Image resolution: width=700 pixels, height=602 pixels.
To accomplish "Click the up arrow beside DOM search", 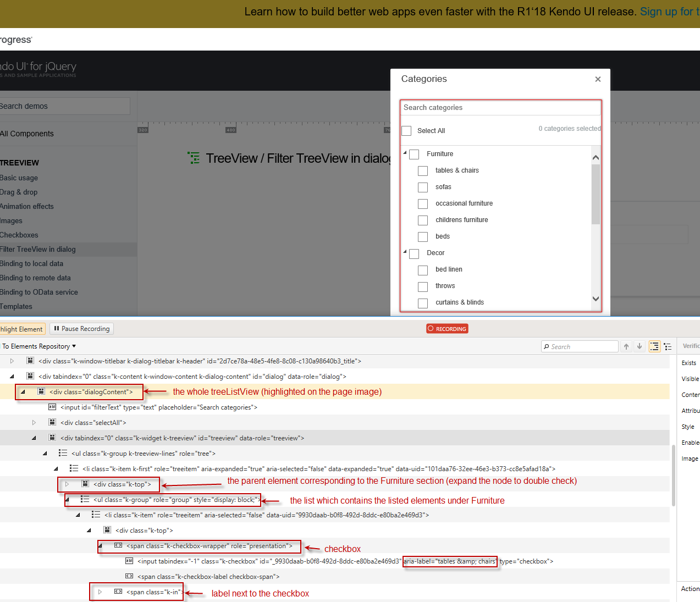I will click(626, 346).
